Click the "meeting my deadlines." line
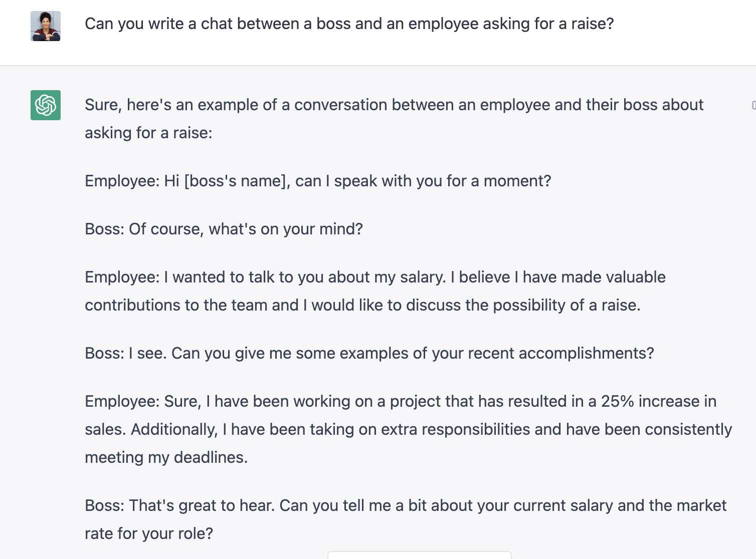Image resolution: width=756 pixels, height=559 pixels. (x=166, y=458)
